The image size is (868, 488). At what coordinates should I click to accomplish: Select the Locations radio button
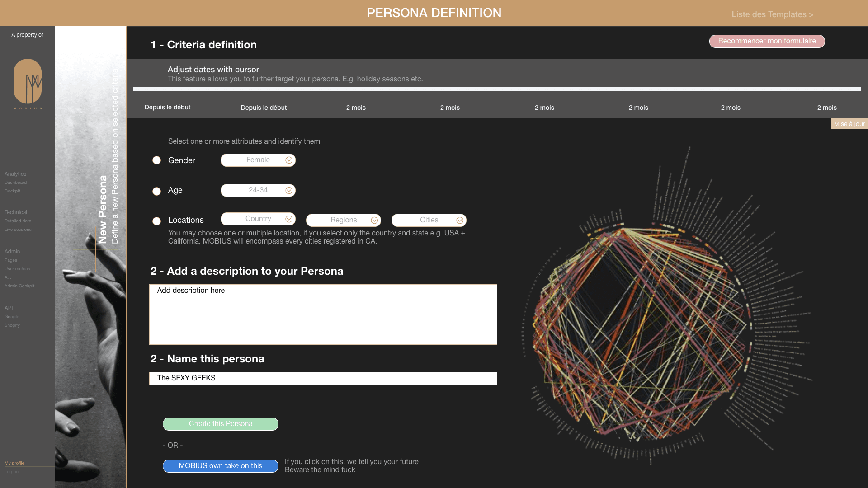pyautogui.click(x=156, y=221)
